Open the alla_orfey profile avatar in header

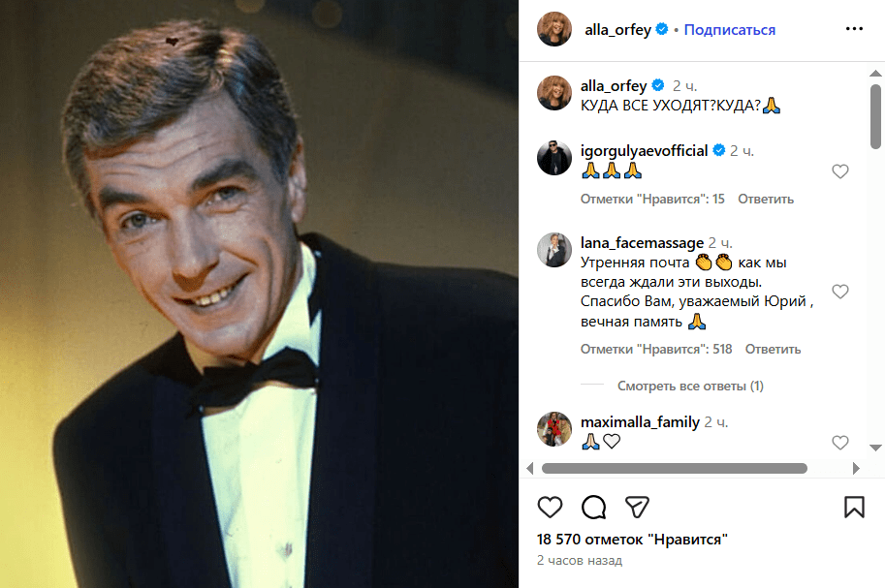click(554, 29)
